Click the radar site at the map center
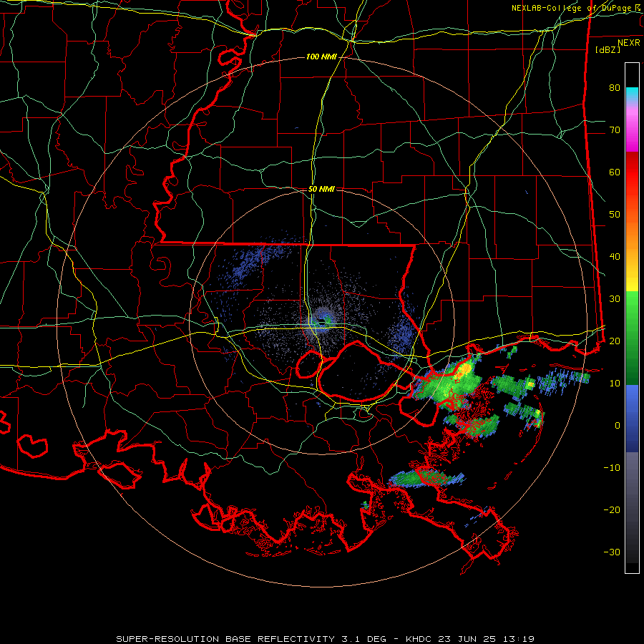This screenshot has height=644, width=644. [321, 321]
